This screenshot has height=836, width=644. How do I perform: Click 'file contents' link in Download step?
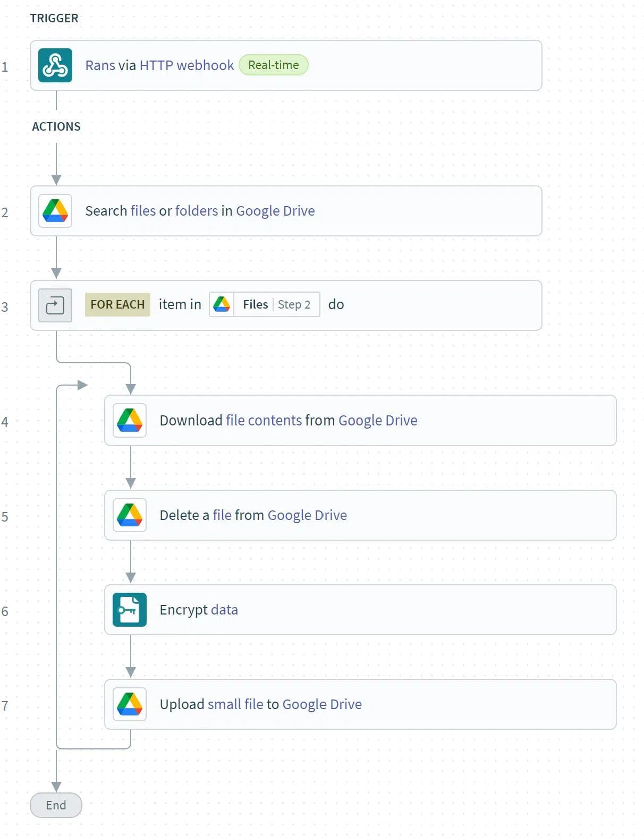[264, 420]
